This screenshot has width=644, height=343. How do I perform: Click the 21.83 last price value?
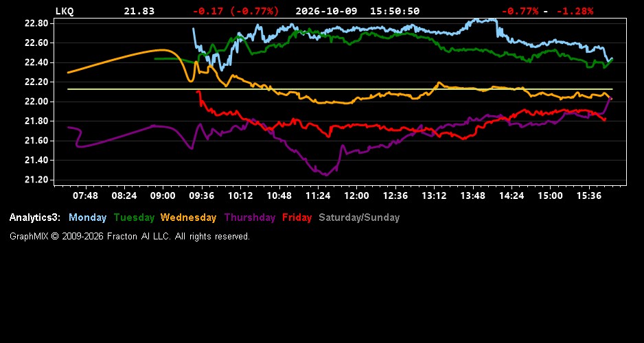click(139, 12)
